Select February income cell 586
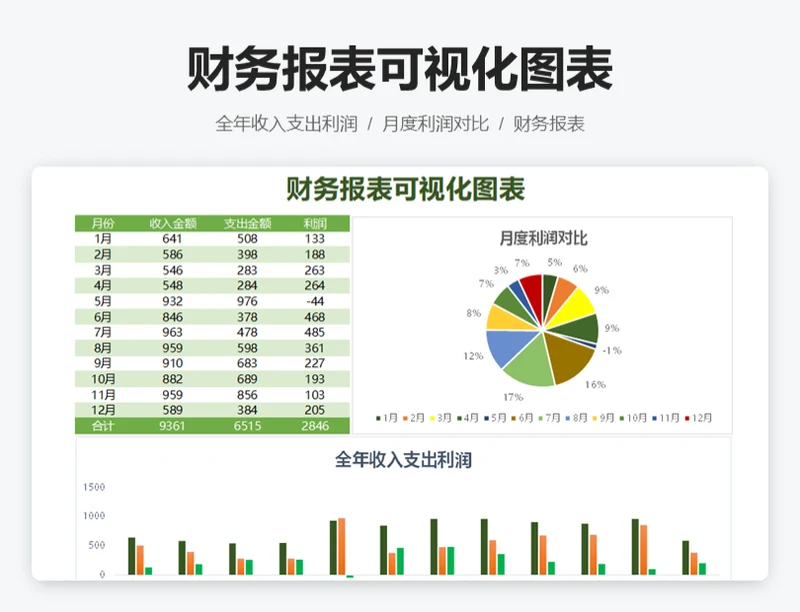The width and height of the screenshot is (800, 612). (172, 254)
